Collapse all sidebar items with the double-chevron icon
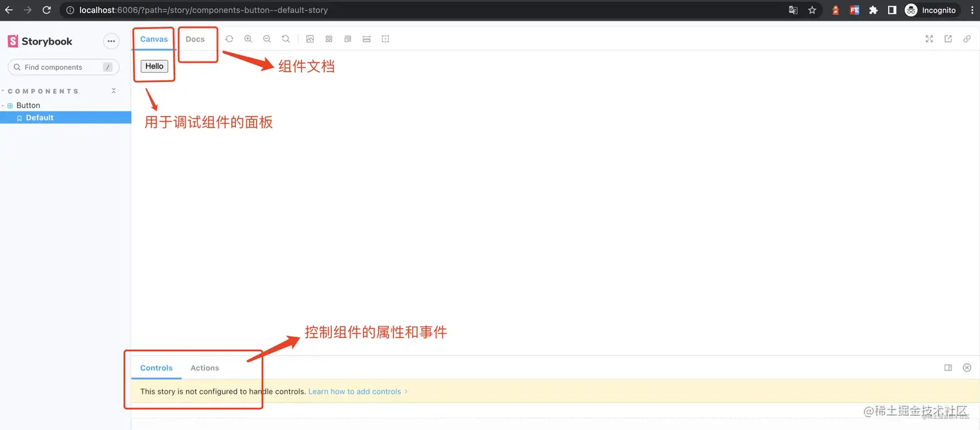 [114, 91]
